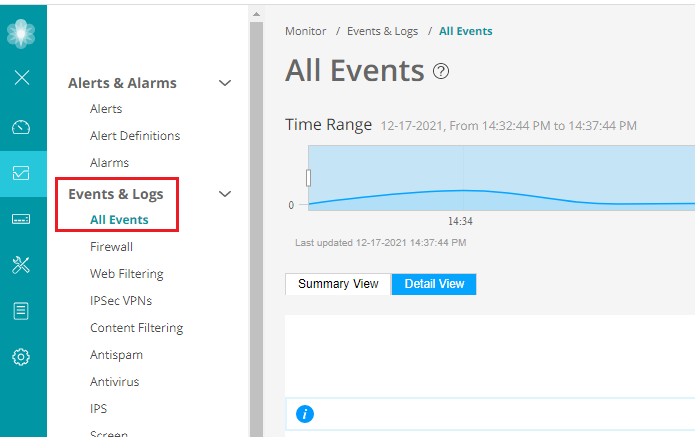
Task: Click the Juniper logo icon at top
Action: coord(22,32)
